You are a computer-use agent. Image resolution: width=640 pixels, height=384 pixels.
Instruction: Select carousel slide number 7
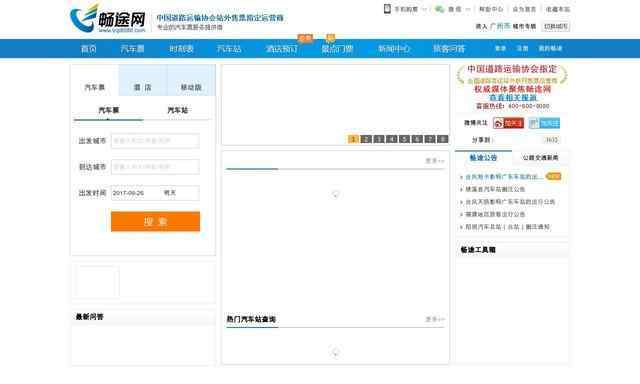(430, 139)
